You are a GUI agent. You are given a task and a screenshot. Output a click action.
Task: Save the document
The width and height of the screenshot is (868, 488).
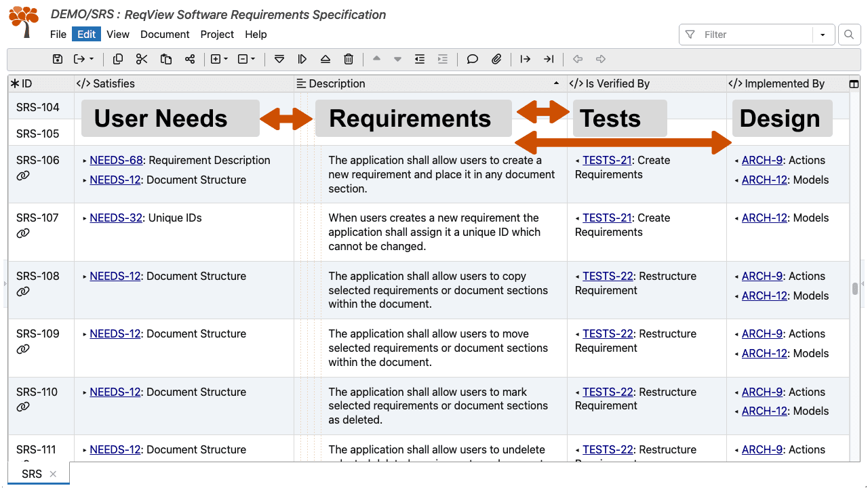[58, 59]
